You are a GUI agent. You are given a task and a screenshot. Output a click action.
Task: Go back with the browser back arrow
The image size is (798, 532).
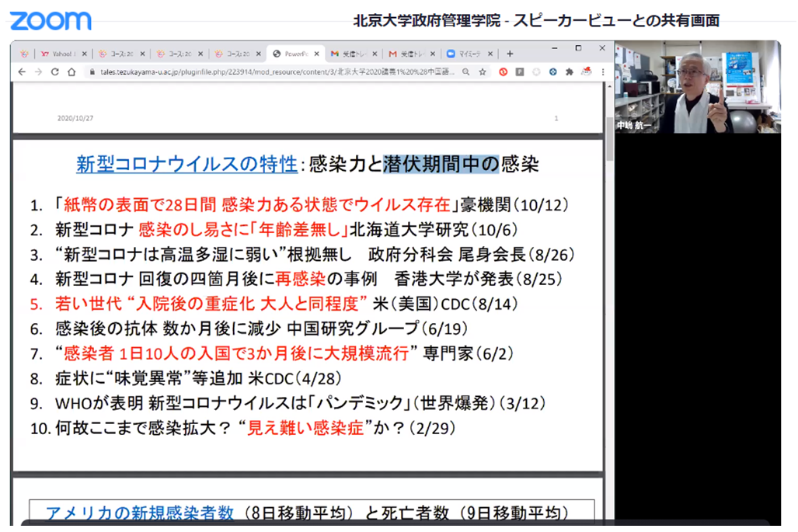[x=22, y=71]
